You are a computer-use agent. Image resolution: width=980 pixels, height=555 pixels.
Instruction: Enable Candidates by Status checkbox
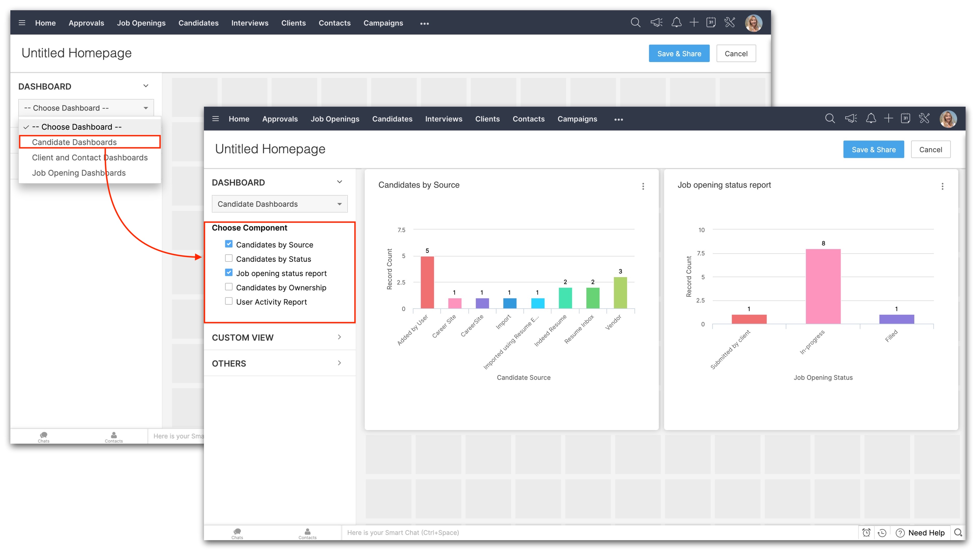229,258
